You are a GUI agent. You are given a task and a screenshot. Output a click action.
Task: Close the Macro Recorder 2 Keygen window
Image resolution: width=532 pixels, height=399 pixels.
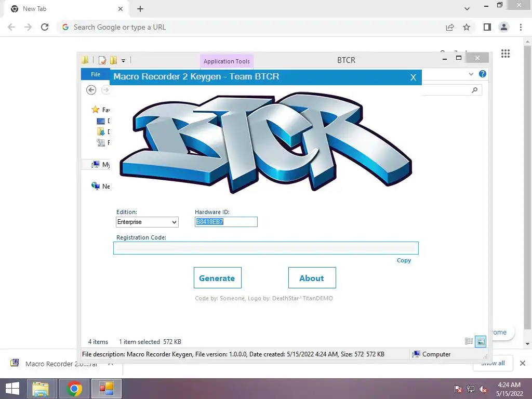tap(413, 77)
